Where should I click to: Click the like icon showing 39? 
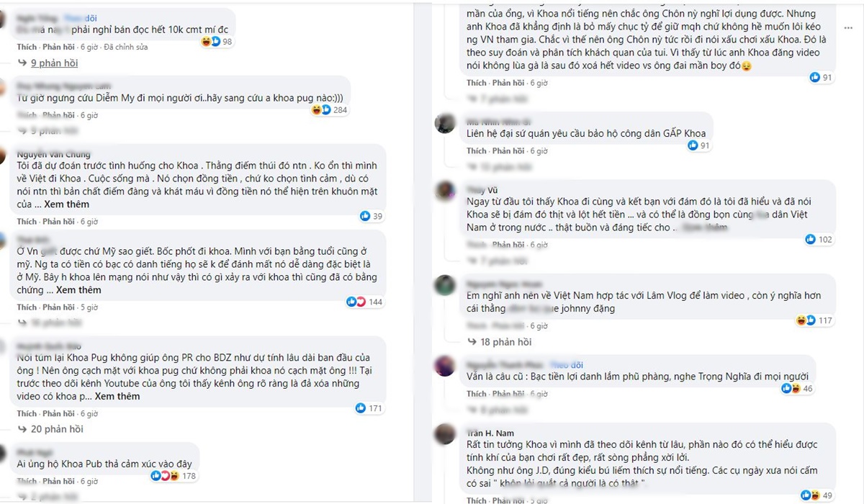364,216
